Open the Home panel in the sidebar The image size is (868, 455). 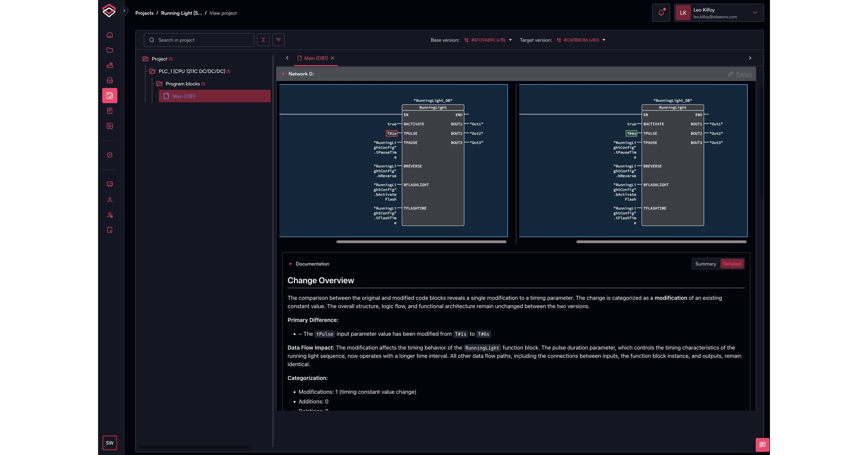(x=110, y=35)
